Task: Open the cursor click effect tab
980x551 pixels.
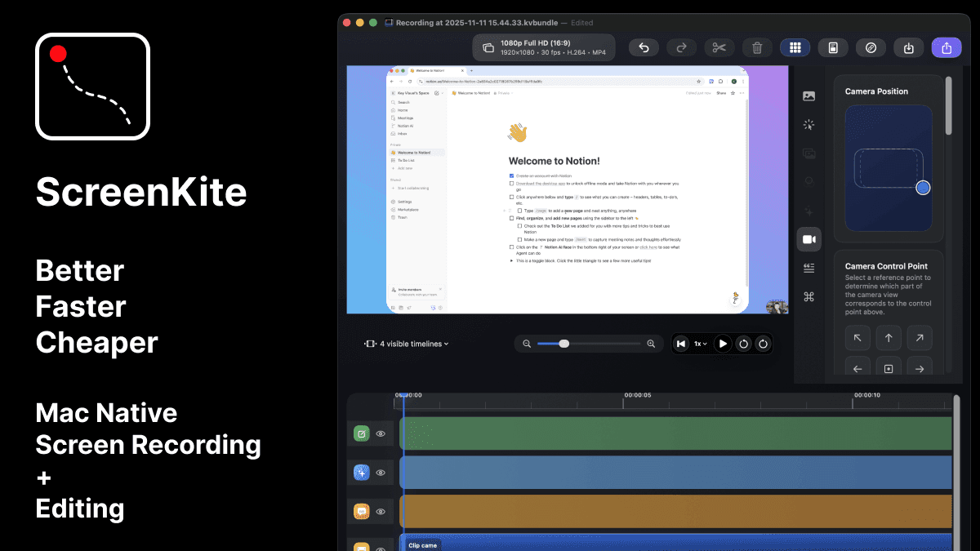Action: 808,124
